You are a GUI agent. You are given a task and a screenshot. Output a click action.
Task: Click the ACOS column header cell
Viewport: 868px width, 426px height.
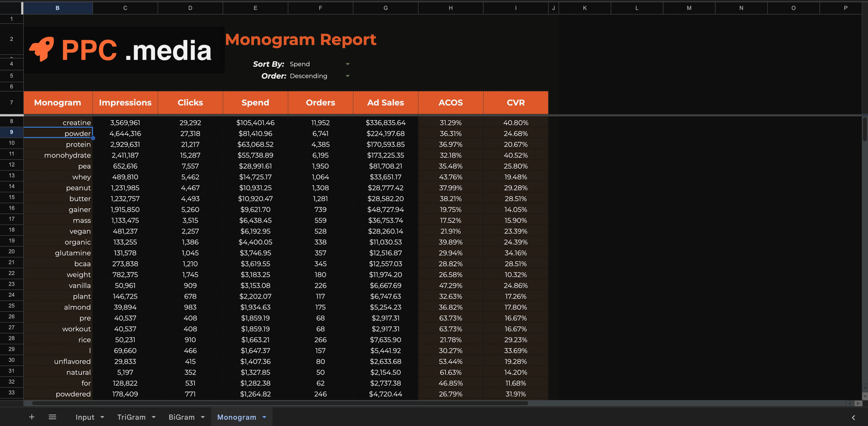450,103
